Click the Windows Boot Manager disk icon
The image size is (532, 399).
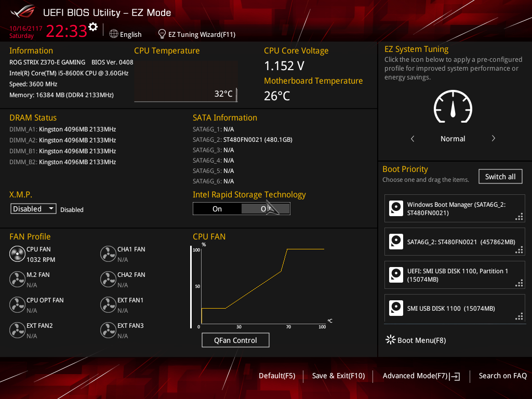pyautogui.click(x=396, y=208)
